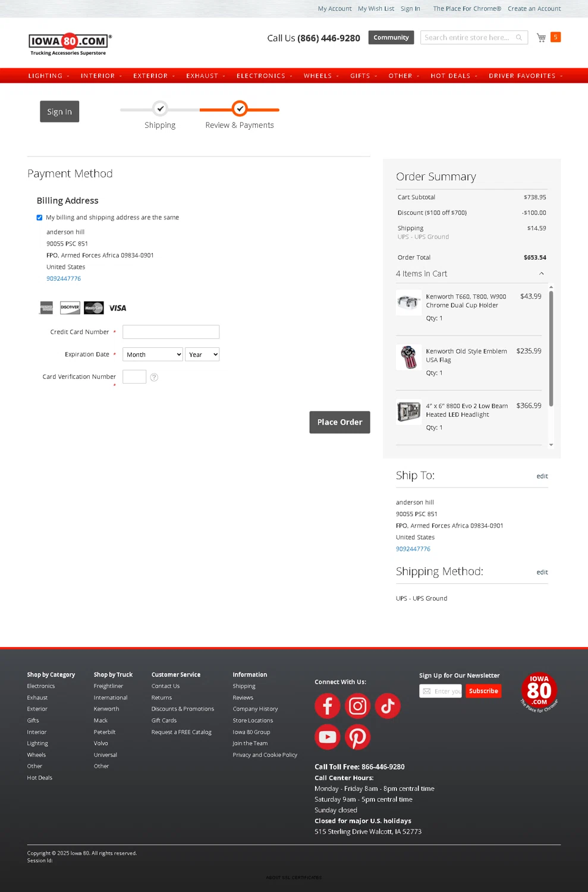Click the Visa card icon
This screenshot has height=892, width=588.
(x=118, y=308)
